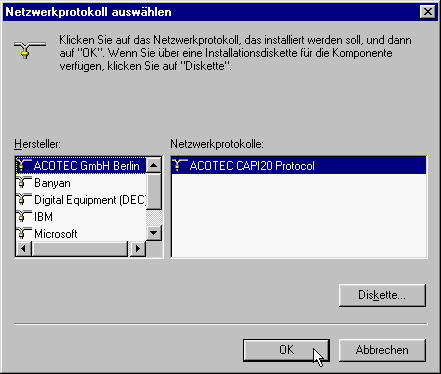
Task: Select Banyan in the Hersteller list
Action: click(52, 183)
